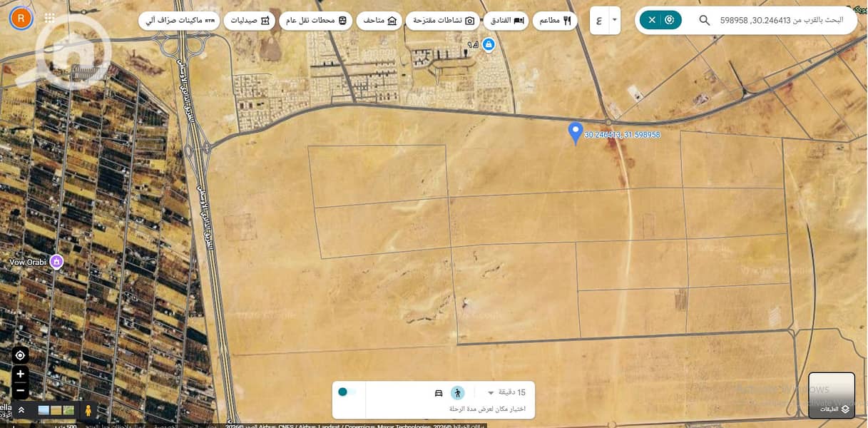The image size is (868, 428).
Task: Select the ماكينات صراف آلي ATM chip
Action: coord(179,21)
